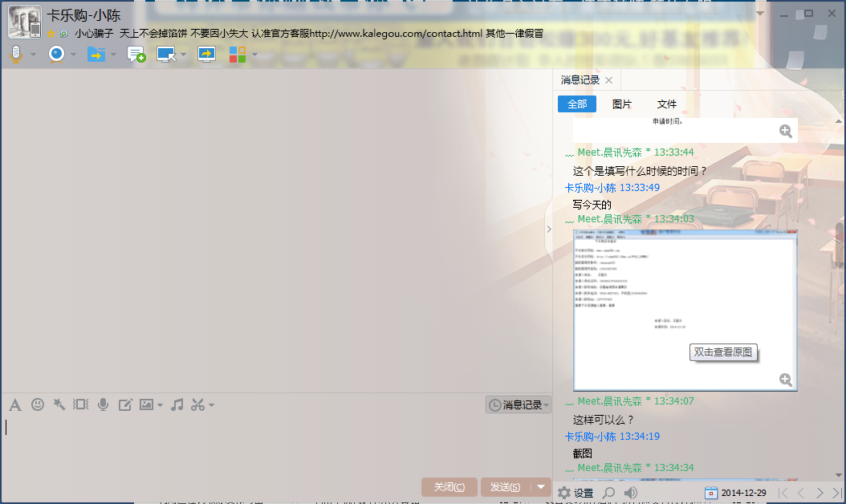Image resolution: width=846 pixels, height=504 pixels.
Task: Click the send file folder icon
Action: point(96,54)
